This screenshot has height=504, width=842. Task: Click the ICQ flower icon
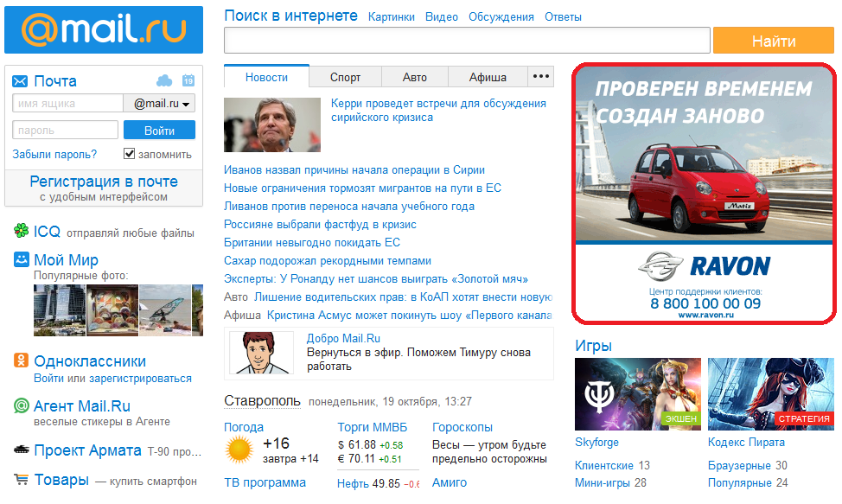click(22, 231)
